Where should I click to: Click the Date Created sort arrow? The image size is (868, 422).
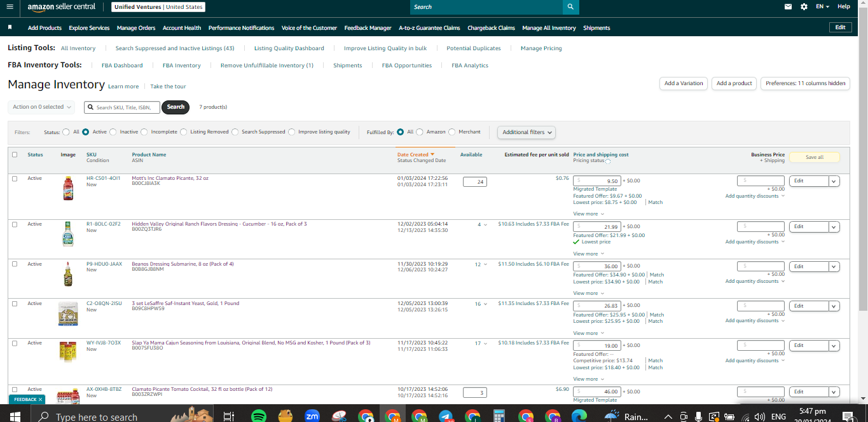(x=432, y=154)
